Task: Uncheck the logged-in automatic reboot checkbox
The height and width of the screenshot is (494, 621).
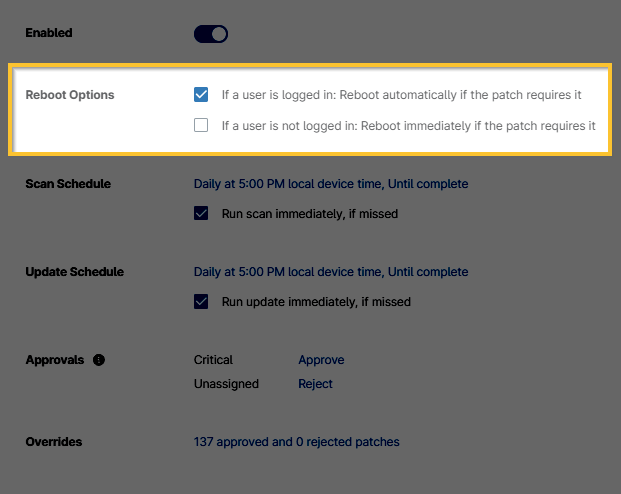Action: (201, 95)
